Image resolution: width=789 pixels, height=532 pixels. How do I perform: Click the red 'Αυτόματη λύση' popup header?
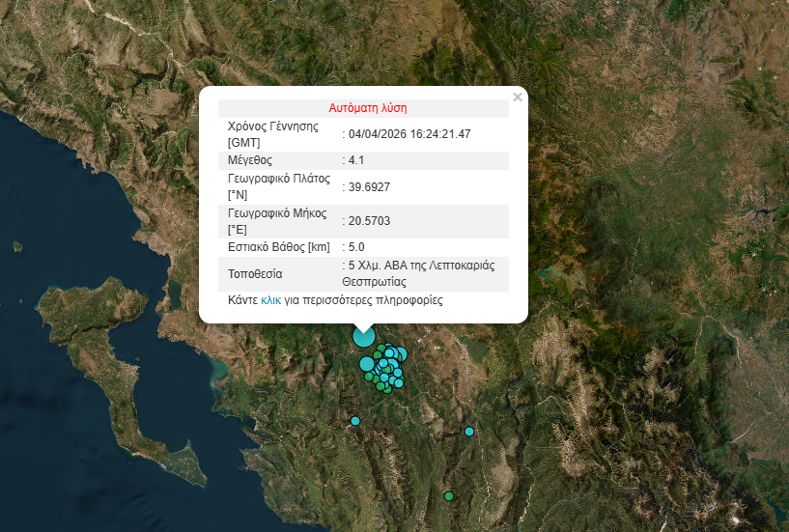click(x=362, y=108)
